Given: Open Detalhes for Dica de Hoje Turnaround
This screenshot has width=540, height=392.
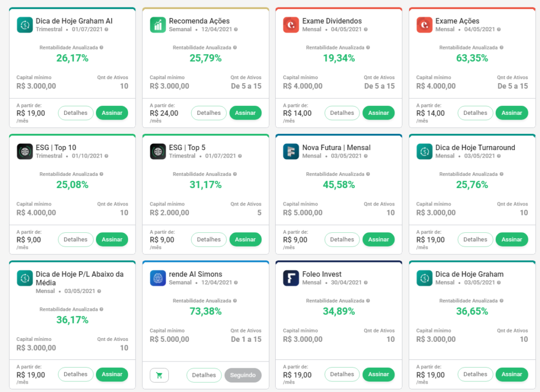Looking at the screenshot, I should [x=475, y=239].
